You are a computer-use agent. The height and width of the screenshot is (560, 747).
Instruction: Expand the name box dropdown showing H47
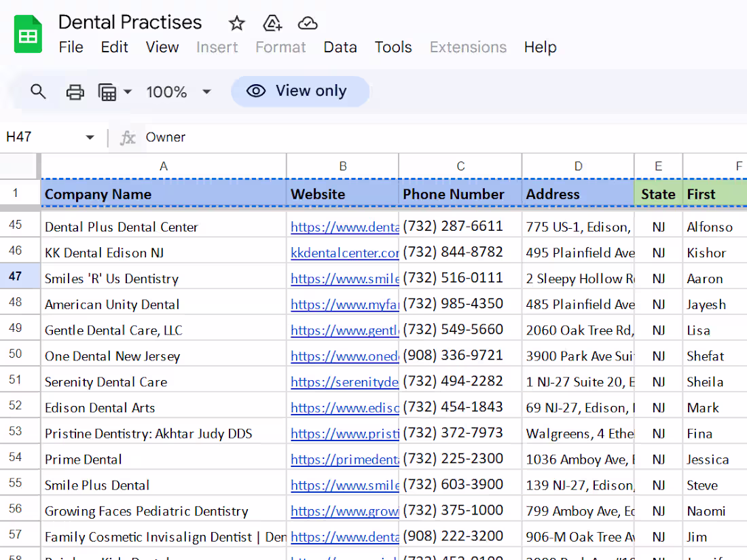90,137
